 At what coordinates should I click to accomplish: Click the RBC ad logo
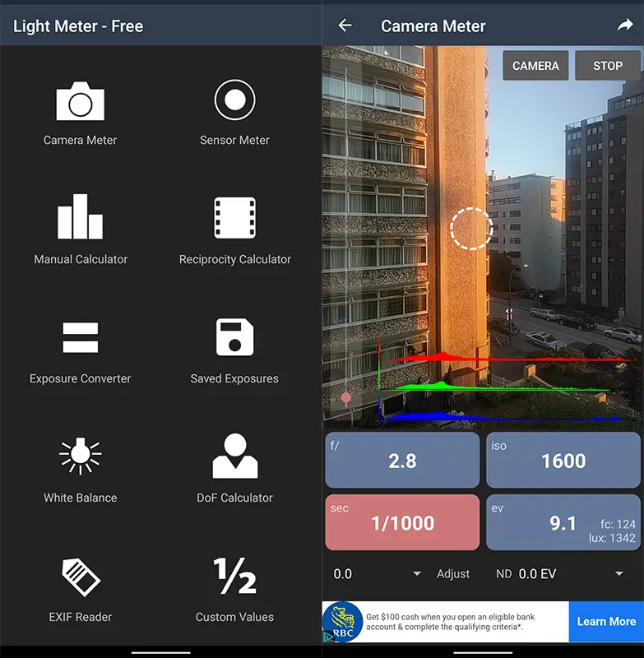point(342,622)
